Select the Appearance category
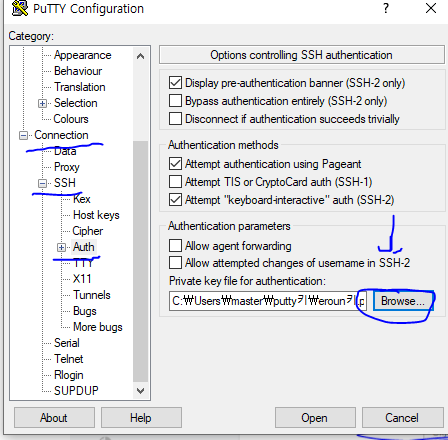 [83, 55]
